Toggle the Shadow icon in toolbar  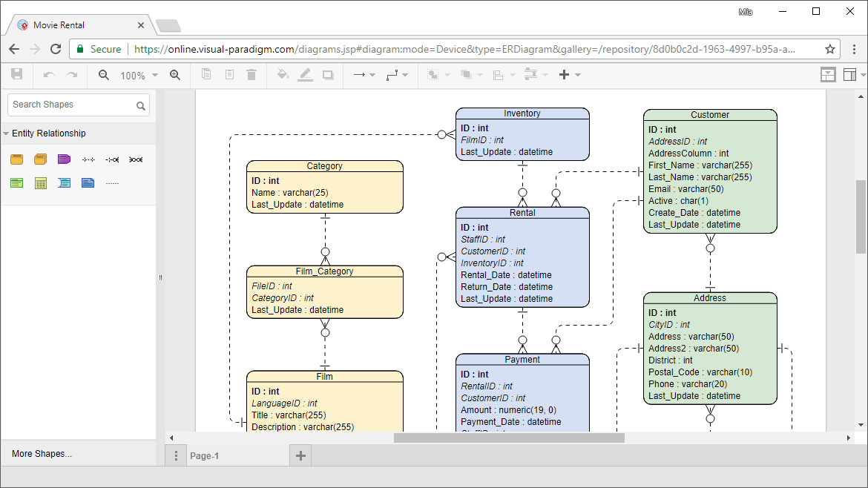(x=328, y=75)
